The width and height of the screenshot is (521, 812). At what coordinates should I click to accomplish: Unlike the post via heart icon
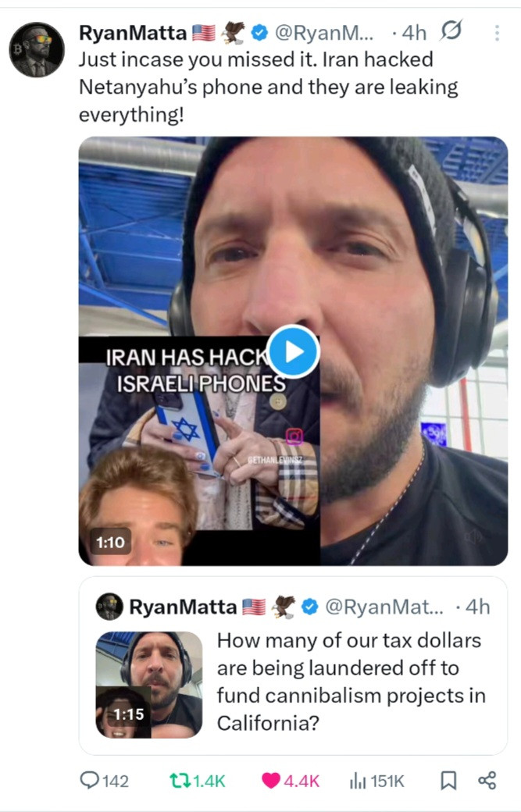click(270, 780)
